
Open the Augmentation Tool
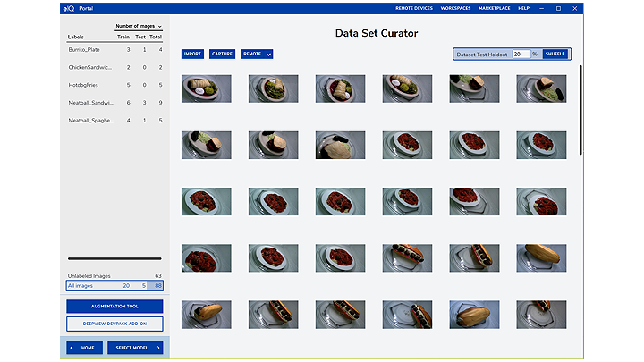pyautogui.click(x=114, y=307)
